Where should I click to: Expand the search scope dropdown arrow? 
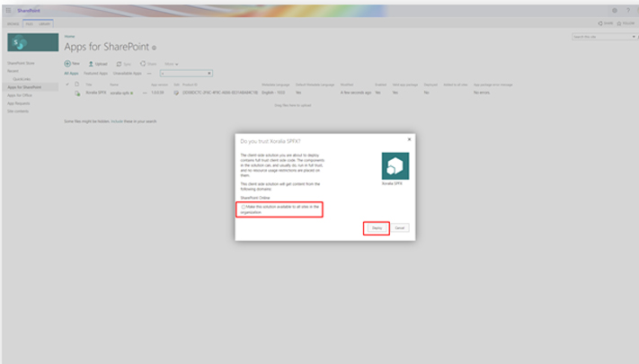634,37
